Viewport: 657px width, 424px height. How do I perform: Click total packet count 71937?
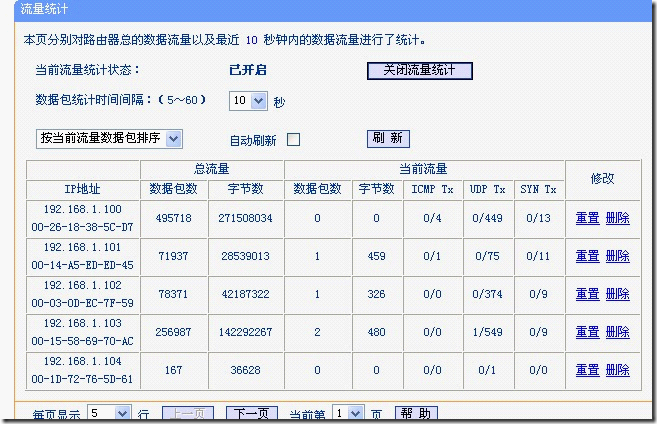pos(173,256)
